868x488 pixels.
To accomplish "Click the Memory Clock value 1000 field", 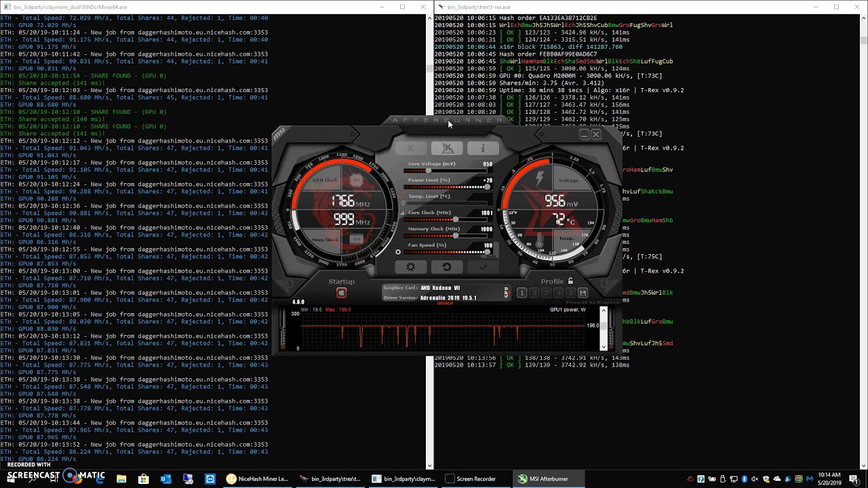I will (486, 229).
